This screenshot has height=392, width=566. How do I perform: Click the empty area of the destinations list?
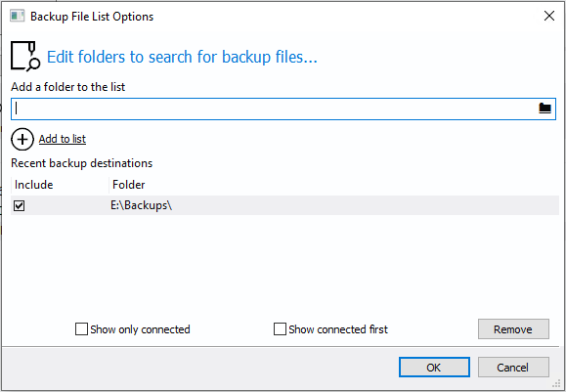284,264
